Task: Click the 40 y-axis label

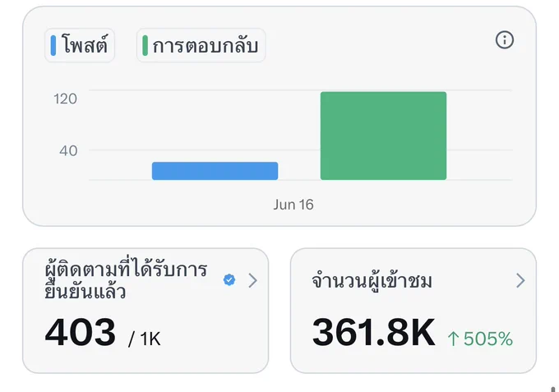Action: coord(68,150)
